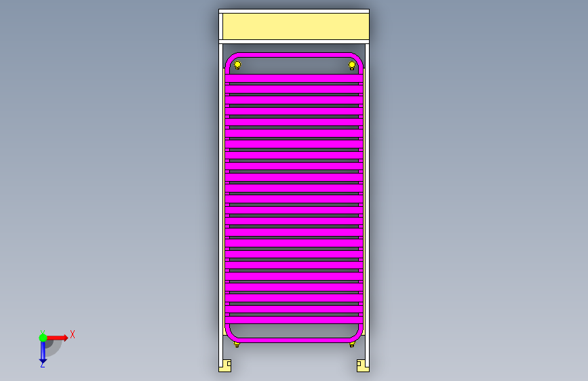Select the magenta rounded frame top bar
Viewport: 588px width, 381px height.
(294, 55)
